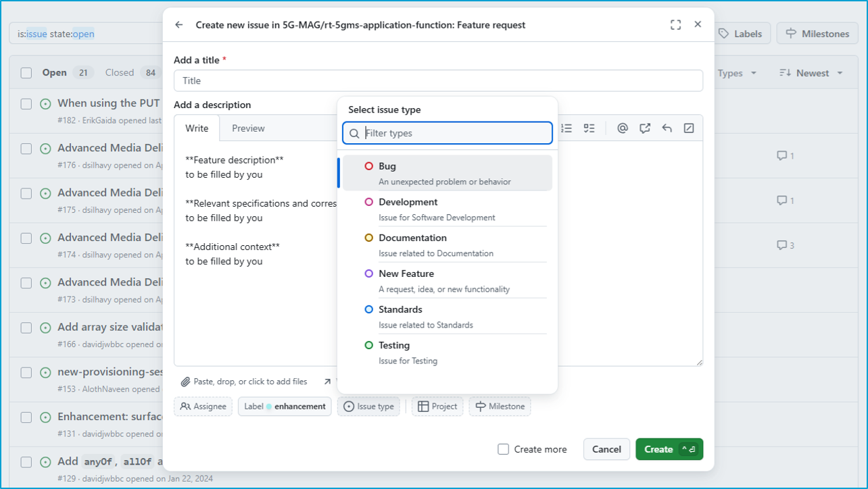
Task: Open the Types filter dropdown
Action: pyautogui.click(x=736, y=73)
